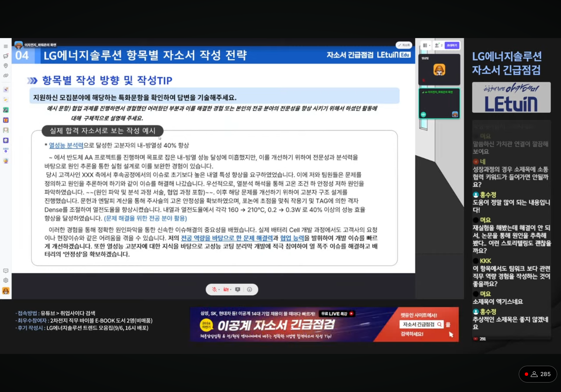Click the purple 초대하기 invite button
The height and width of the screenshot is (392, 561).
(452, 45)
